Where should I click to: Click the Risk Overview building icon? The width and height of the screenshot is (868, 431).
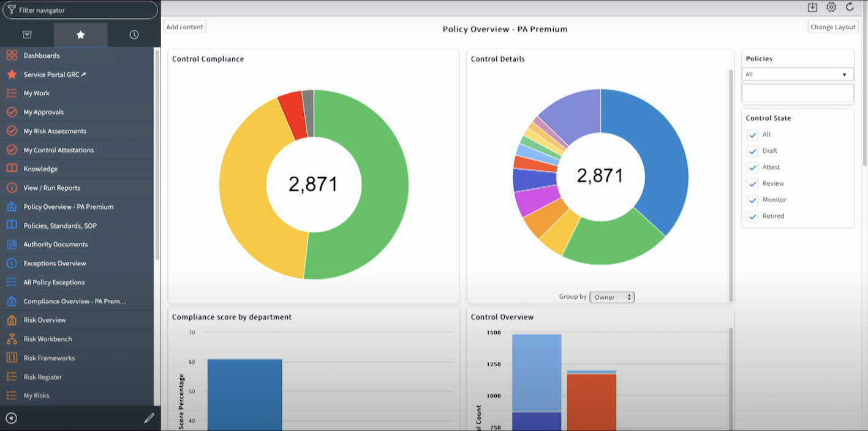pyautogui.click(x=12, y=320)
